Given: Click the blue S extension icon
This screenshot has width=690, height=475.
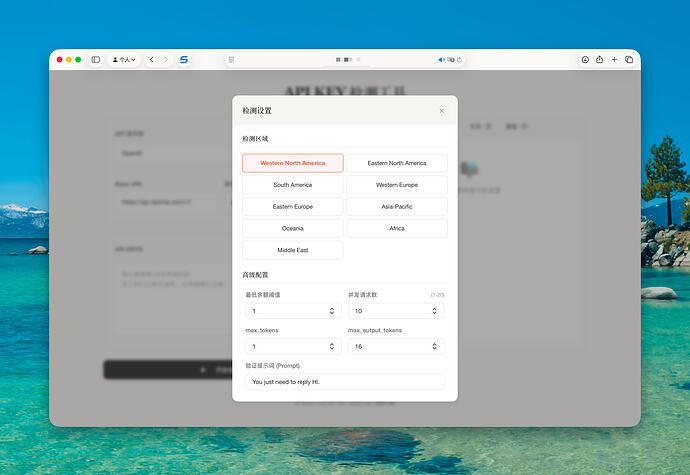Looking at the screenshot, I should pos(184,59).
